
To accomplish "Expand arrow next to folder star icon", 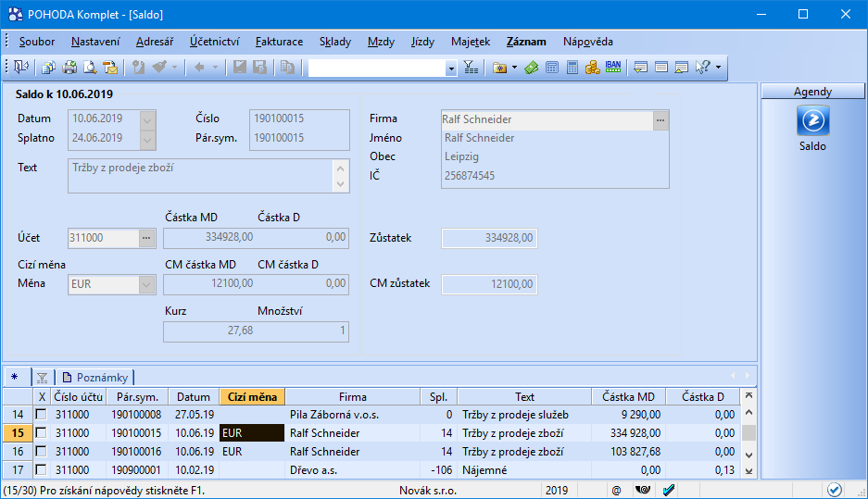I will coord(514,68).
